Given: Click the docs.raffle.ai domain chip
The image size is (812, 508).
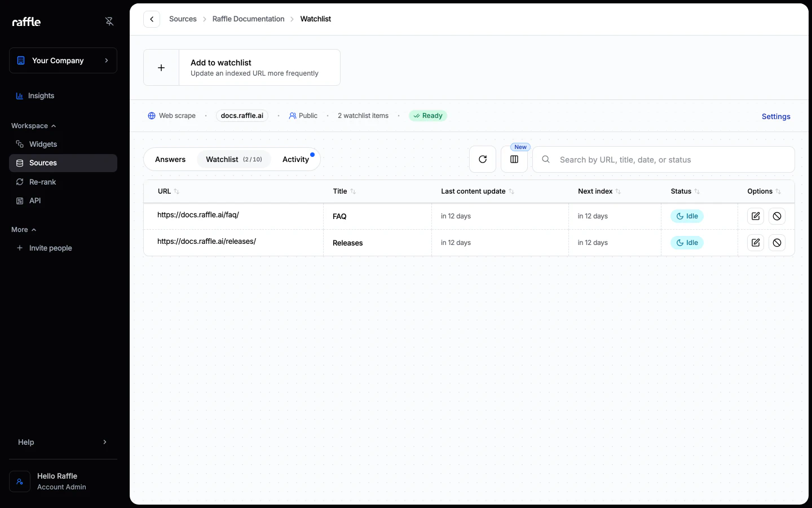Looking at the screenshot, I should [242, 116].
